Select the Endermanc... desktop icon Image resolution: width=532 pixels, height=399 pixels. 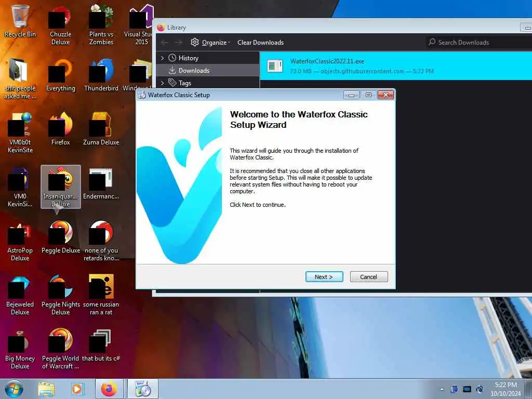101,183
